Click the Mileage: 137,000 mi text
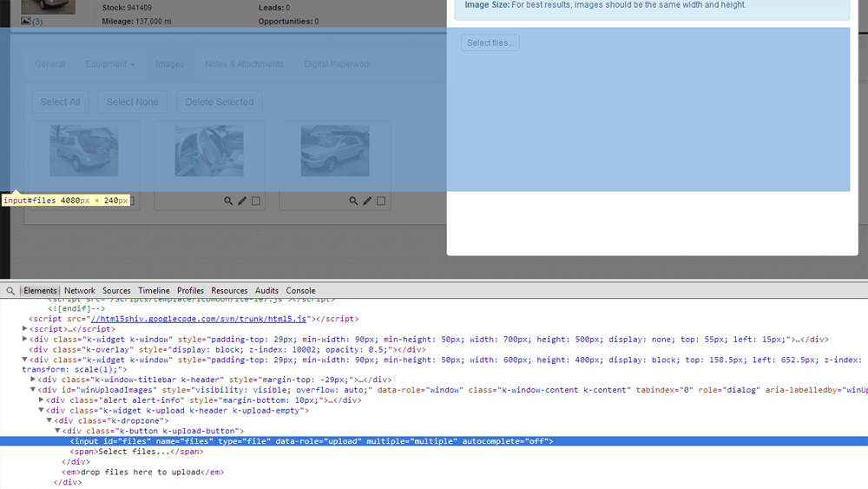 (137, 22)
